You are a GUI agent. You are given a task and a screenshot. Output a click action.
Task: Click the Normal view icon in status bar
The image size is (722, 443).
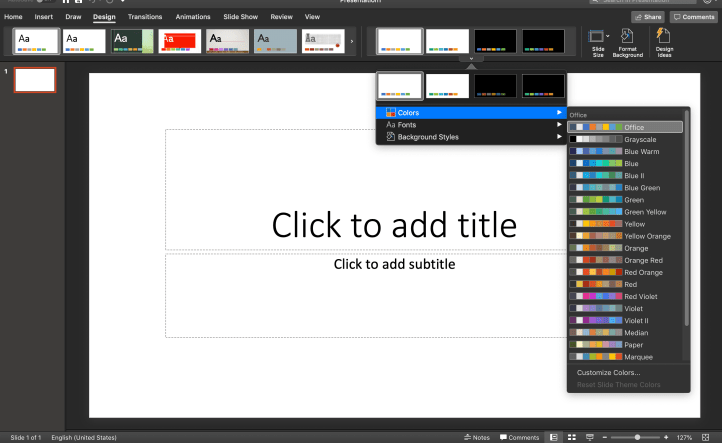[554, 437]
